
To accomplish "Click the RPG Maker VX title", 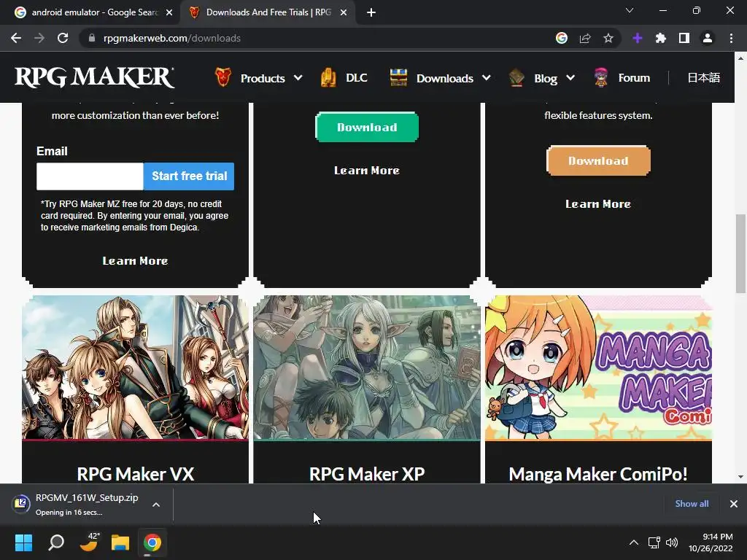I will click(135, 474).
